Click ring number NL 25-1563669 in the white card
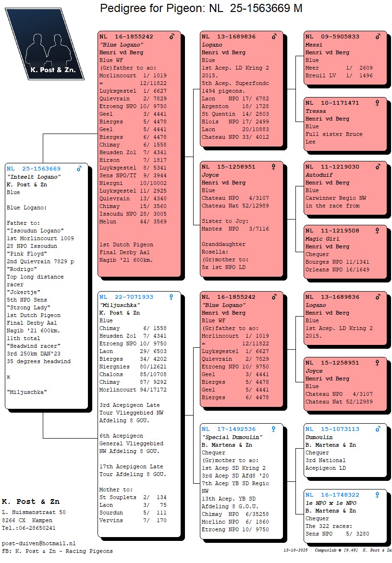Viewport: 392px width, 563px height. (x=34, y=169)
